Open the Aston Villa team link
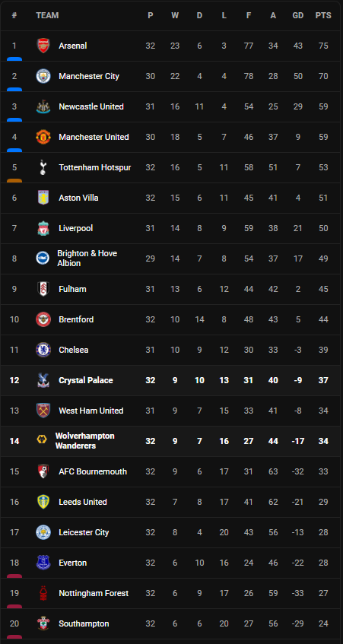 (x=78, y=198)
